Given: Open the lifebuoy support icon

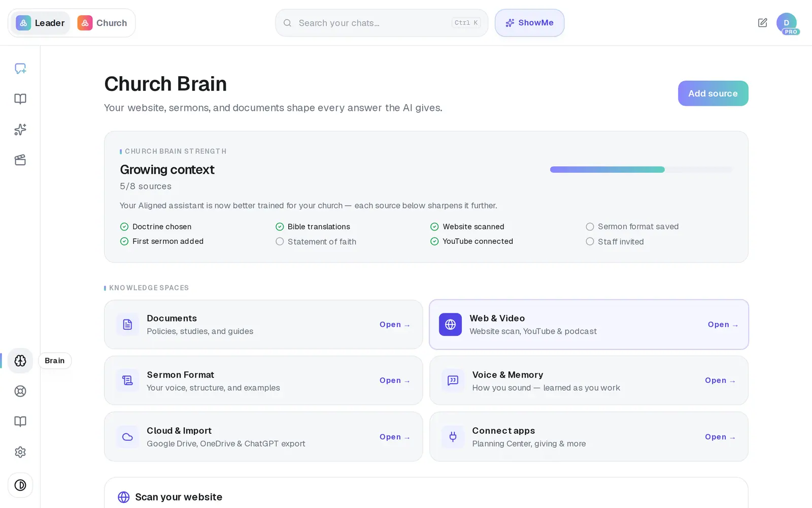Looking at the screenshot, I should tap(20, 391).
